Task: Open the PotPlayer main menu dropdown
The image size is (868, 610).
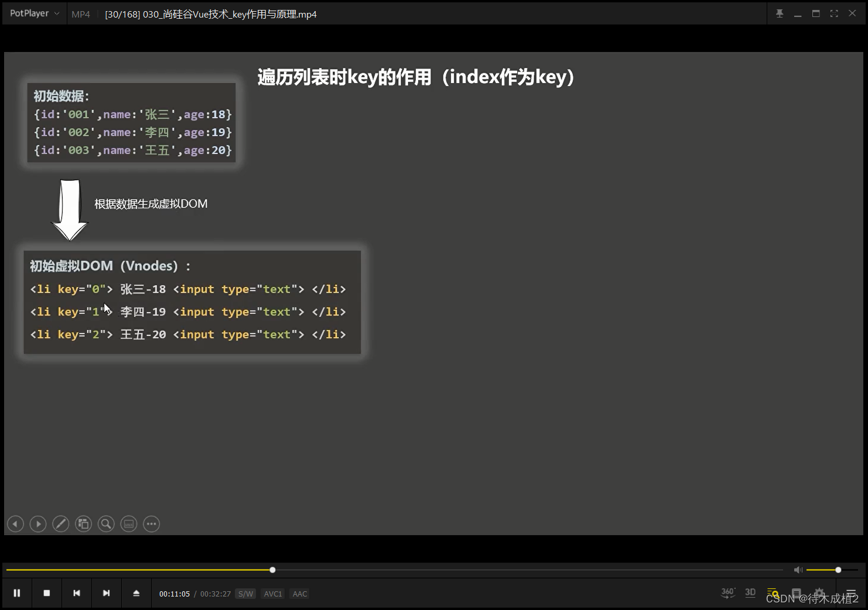Action: (x=34, y=13)
